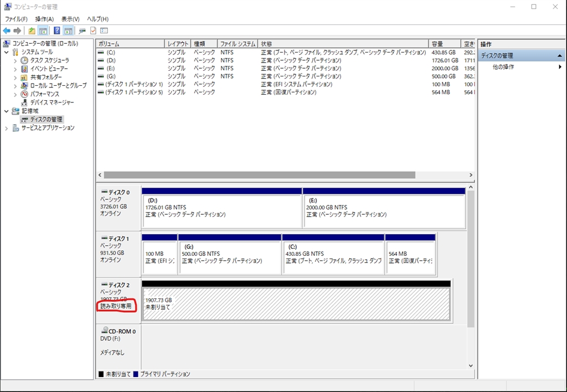Click the システム ツール tools icon
This screenshot has width=567, height=392.
[x=16, y=52]
